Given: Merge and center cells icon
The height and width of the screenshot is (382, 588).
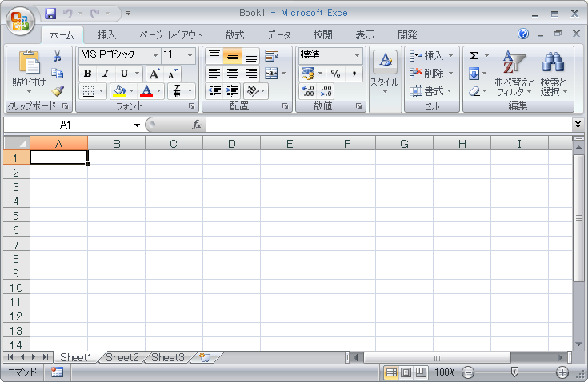Looking at the screenshot, I should (x=271, y=74).
